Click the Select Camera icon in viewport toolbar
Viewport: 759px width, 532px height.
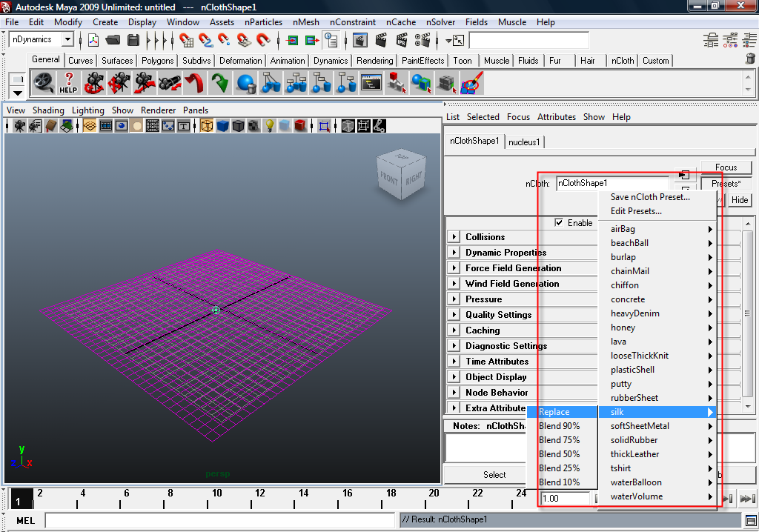point(19,127)
